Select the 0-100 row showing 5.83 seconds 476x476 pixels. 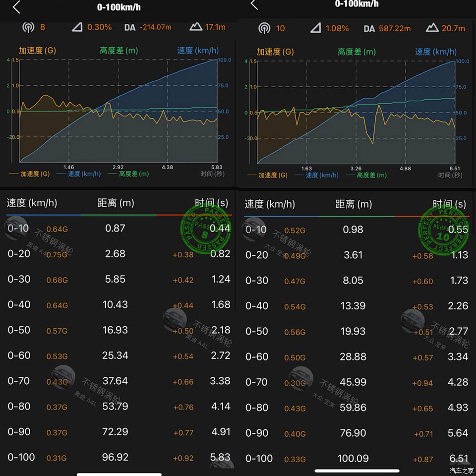point(119,457)
